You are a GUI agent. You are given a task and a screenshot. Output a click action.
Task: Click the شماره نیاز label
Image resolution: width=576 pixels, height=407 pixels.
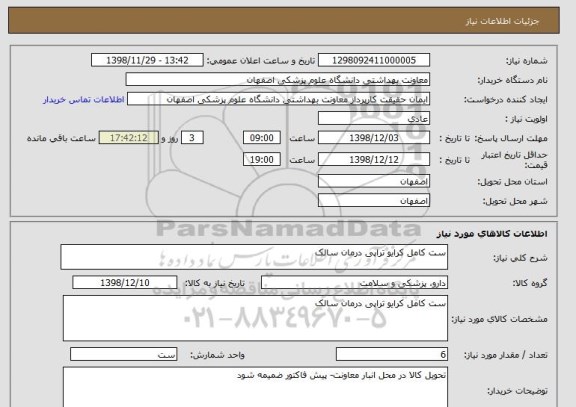point(527,61)
